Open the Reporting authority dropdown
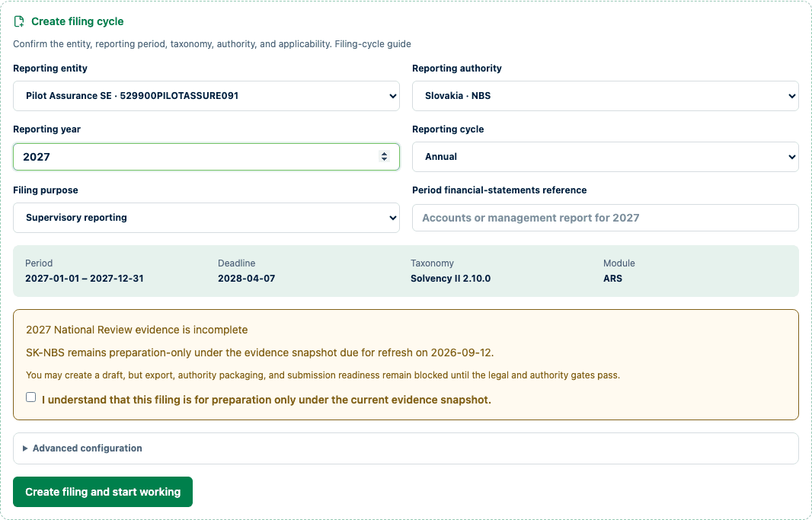This screenshot has width=812, height=520. tap(606, 96)
